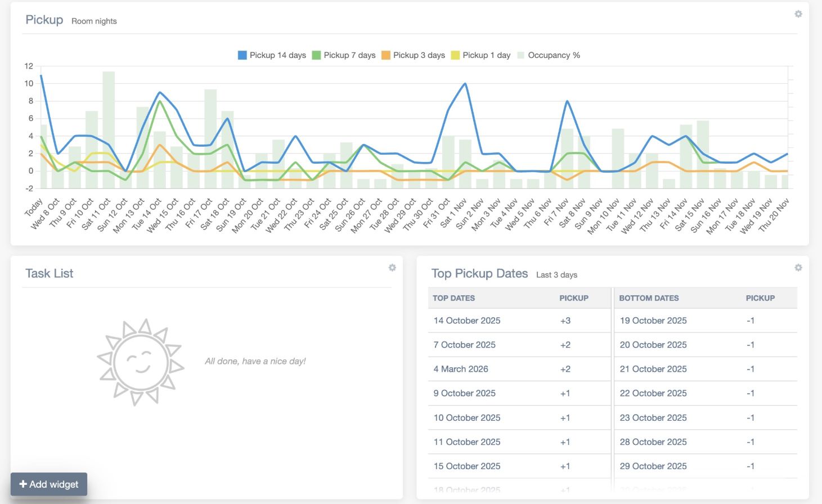Click the BOTTOM DATES column header
Screen dimensions: 822x504
pos(649,298)
